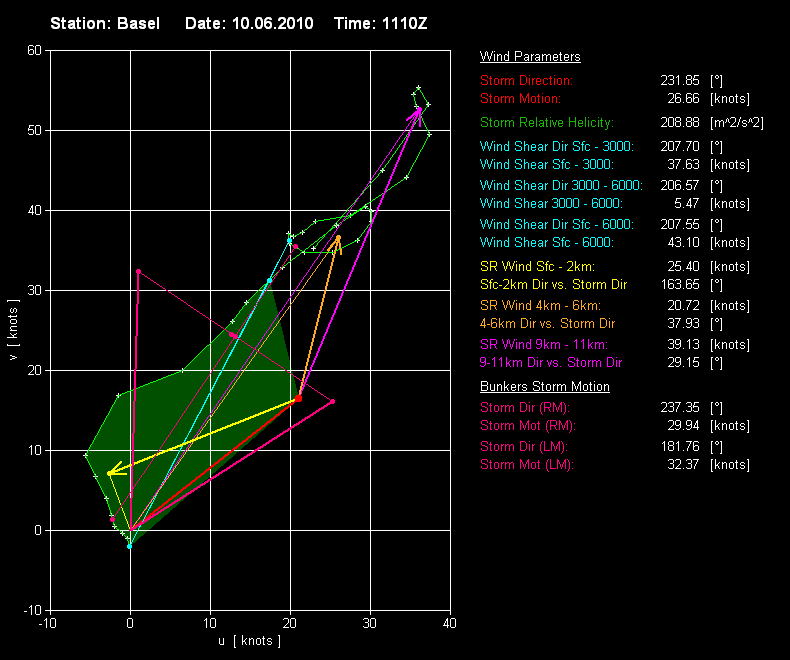The height and width of the screenshot is (660, 790).
Task: Click the yellow SR wind arrowhead
Action: point(111,471)
